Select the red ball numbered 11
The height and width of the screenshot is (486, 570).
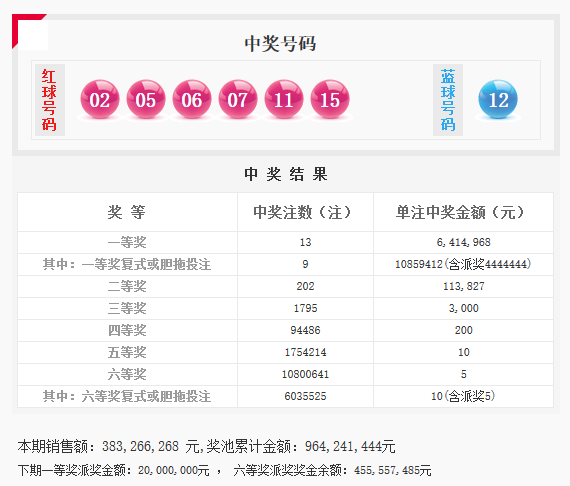tap(284, 99)
